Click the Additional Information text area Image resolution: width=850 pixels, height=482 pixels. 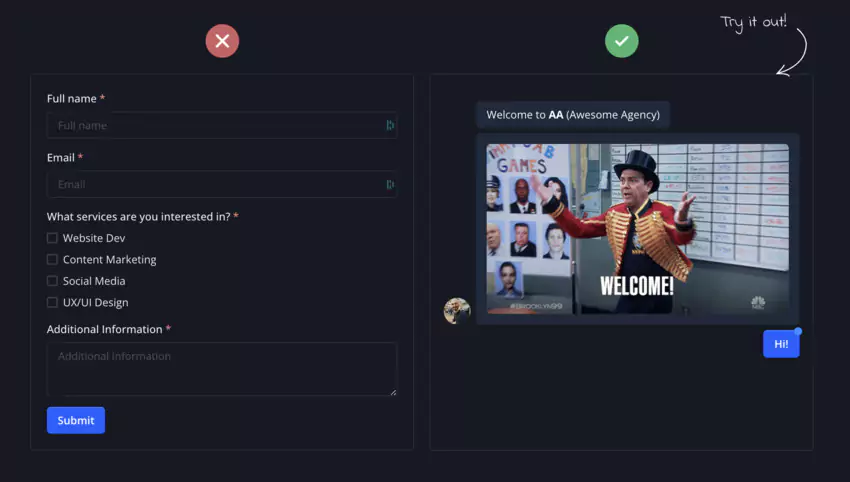(222, 369)
